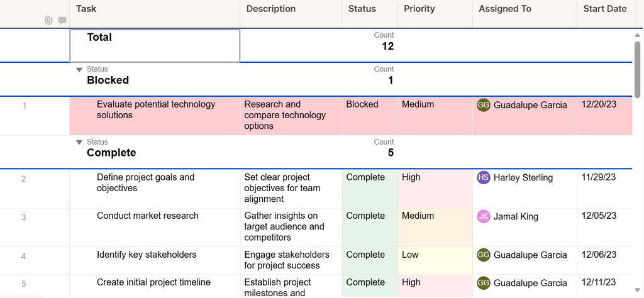Collapse the Blocked status group

79,69
